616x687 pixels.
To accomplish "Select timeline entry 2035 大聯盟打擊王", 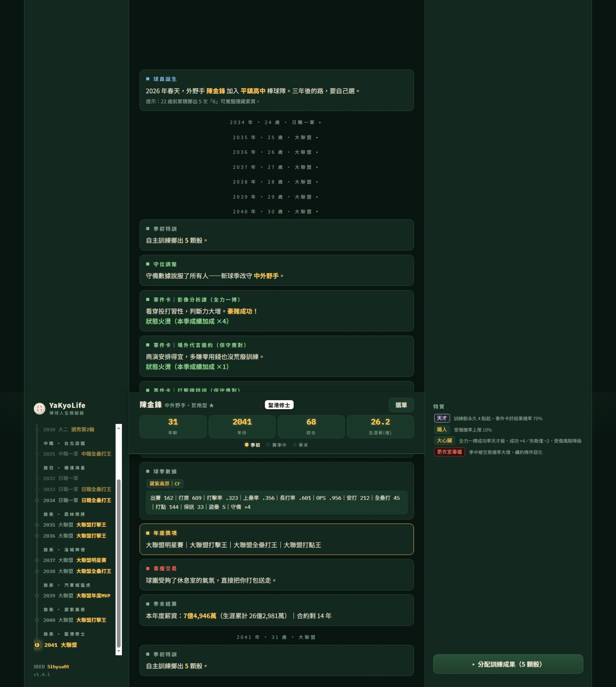I will [74, 525].
